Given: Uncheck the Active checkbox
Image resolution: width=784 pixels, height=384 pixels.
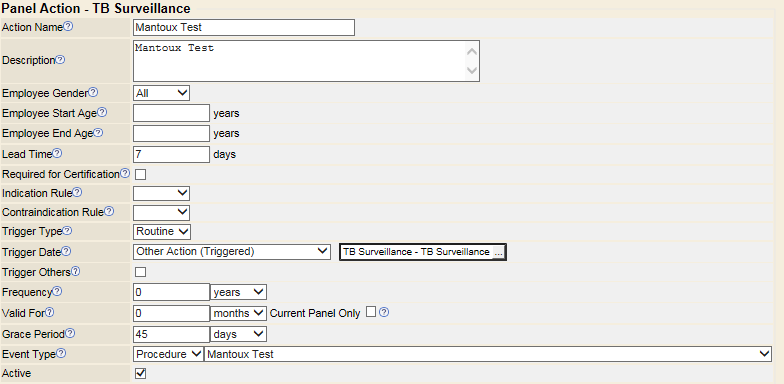Looking at the screenshot, I should 141,374.
